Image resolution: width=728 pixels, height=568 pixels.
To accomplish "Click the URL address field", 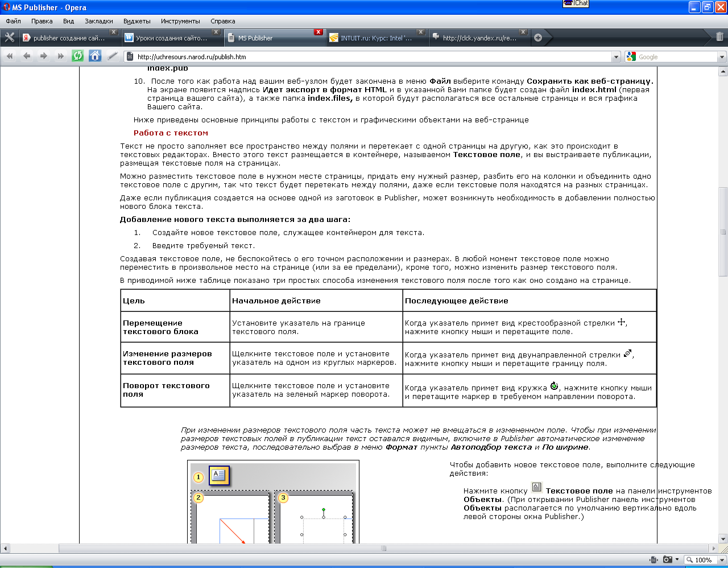I will pos(373,57).
